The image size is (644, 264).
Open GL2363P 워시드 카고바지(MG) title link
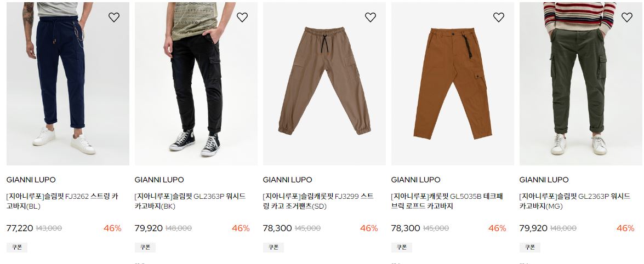574,201
